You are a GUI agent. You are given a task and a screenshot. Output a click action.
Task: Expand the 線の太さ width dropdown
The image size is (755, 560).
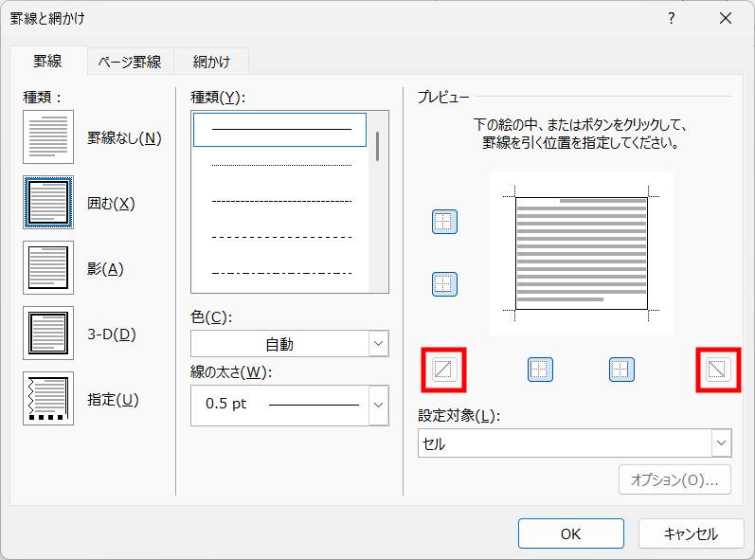pyautogui.click(x=378, y=405)
